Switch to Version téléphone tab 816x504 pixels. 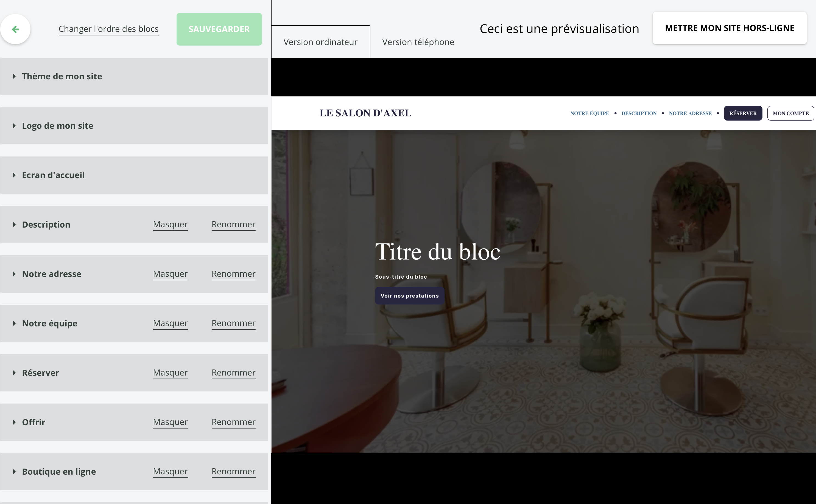point(418,42)
